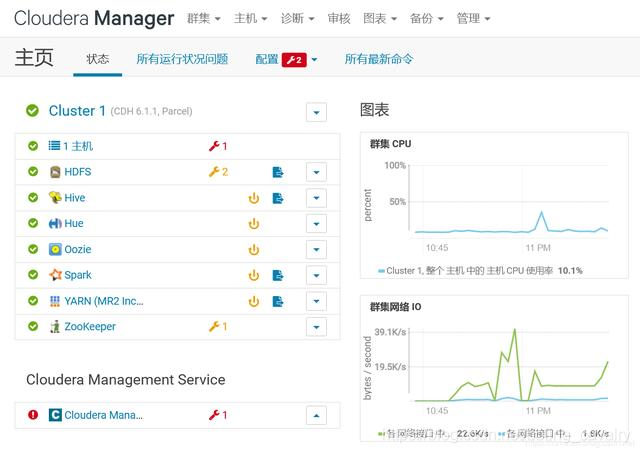
Task: Open the red wrench warning for Cloudera Mana...
Action: tap(218, 415)
